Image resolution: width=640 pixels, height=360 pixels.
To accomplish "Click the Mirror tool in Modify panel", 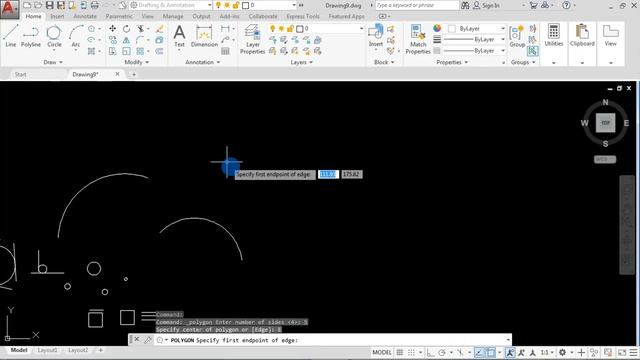I will pos(127,40).
